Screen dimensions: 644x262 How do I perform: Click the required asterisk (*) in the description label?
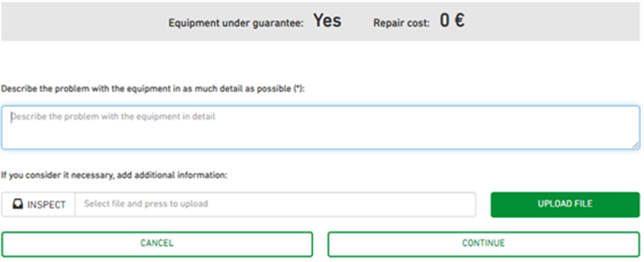tap(299, 89)
